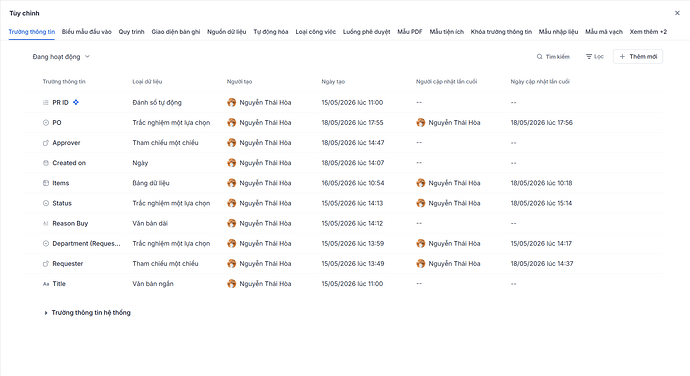Click the Ngày tạo column header
The height and width of the screenshot is (376, 690).
coord(333,81)
